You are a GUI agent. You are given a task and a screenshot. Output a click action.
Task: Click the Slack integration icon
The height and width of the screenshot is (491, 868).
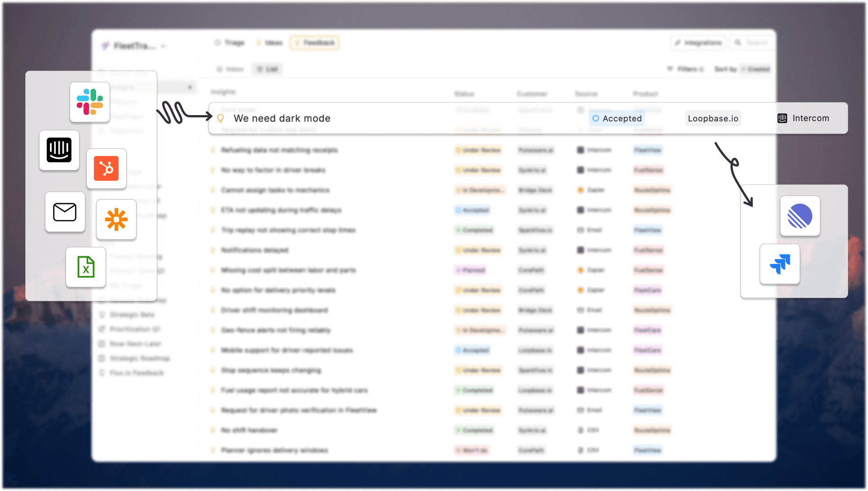click(90, 102)
